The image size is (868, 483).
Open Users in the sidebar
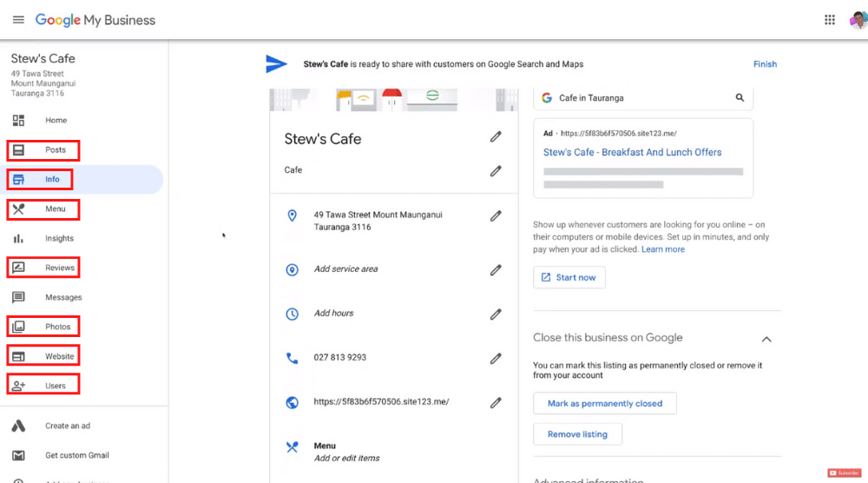[x=56, y=386]
